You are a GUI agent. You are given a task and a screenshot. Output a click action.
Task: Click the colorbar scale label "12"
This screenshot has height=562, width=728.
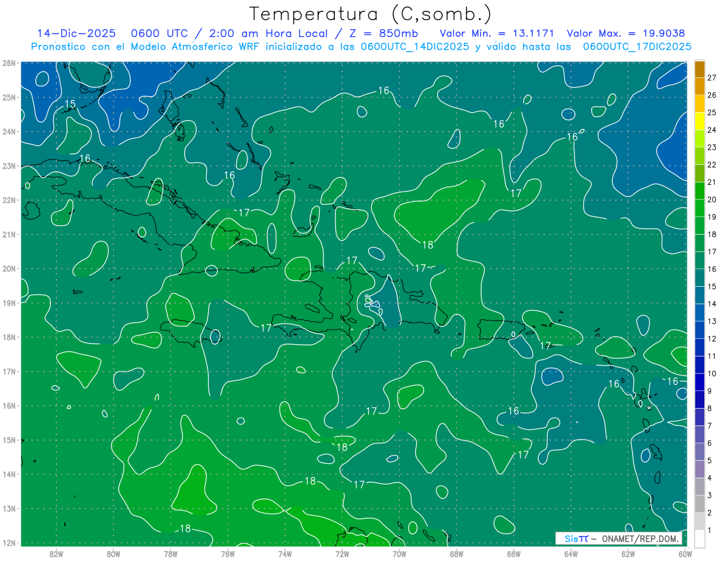pos(712,338)
